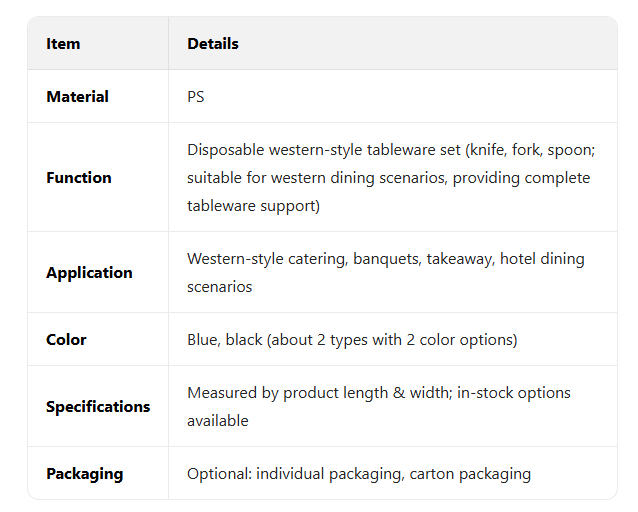Select the Packaging row label
The image size is (638, 512).
[x=85, y=474]
